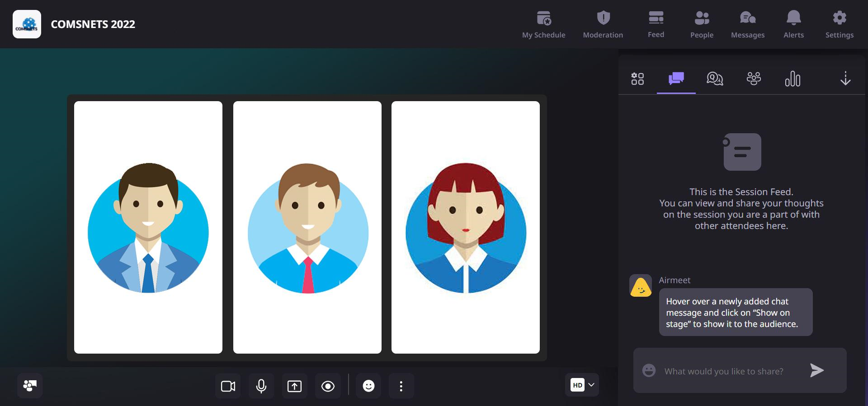
Task: Collapse the side panel with down arrow
Action: point(845,79)
